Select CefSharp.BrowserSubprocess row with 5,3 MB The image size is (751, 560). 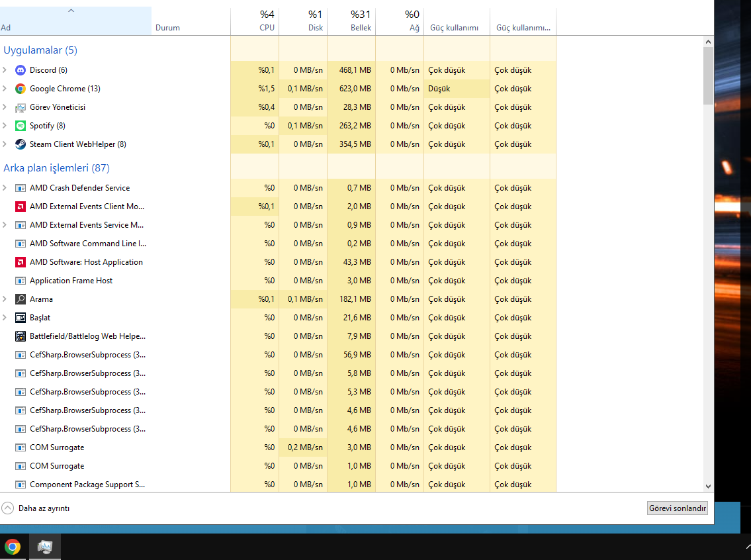pos(278,392)
